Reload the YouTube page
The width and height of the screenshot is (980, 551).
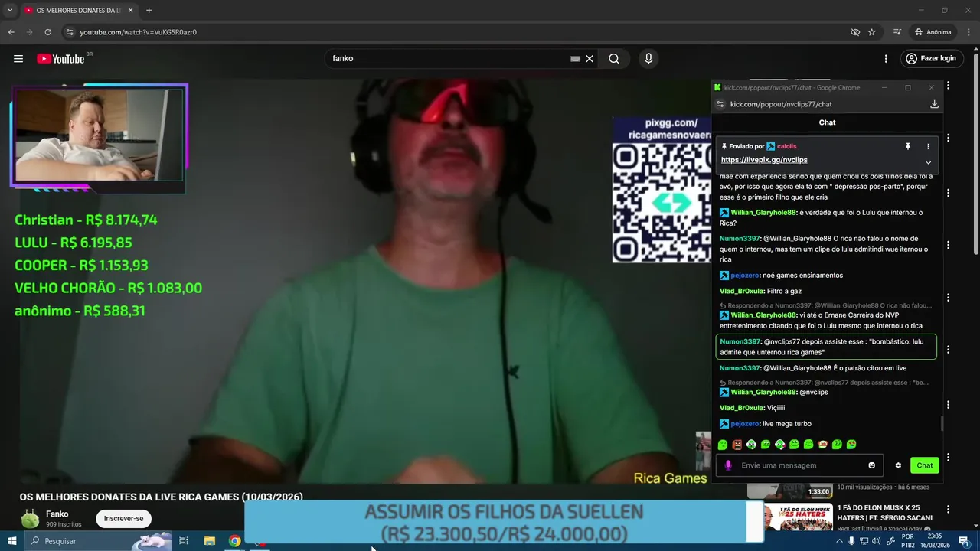click(47, 32)
